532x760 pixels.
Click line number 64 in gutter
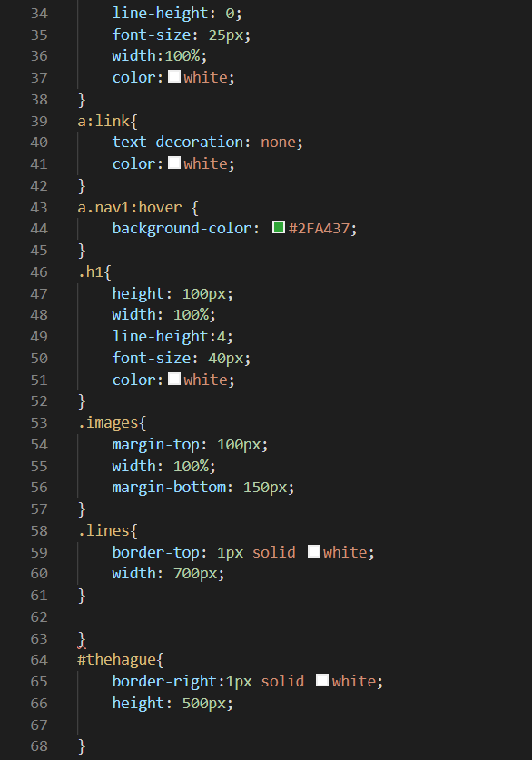tap(39, 660)
